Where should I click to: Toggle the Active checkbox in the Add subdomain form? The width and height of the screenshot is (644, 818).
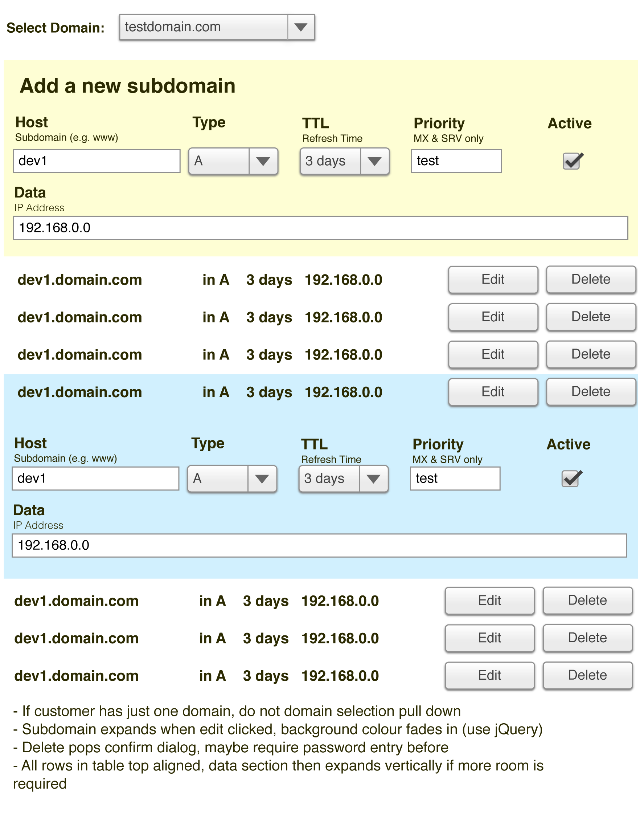[x=571, y=161]
